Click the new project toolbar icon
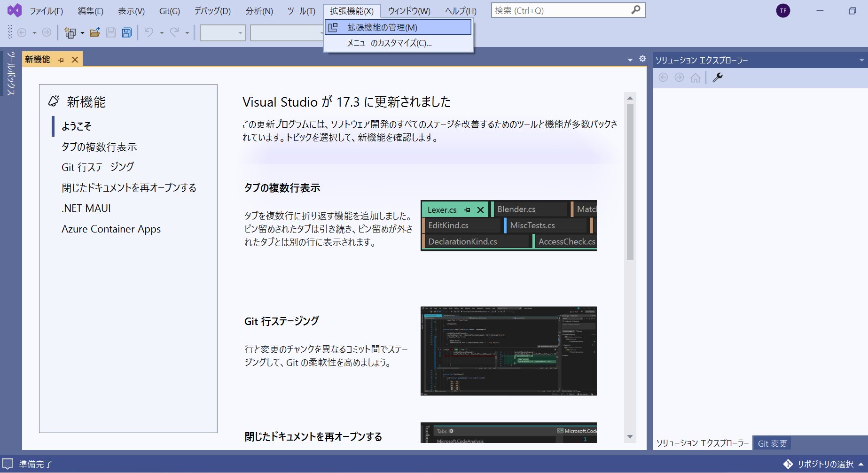Screen dimensions: 868x473 click(70, 32)
